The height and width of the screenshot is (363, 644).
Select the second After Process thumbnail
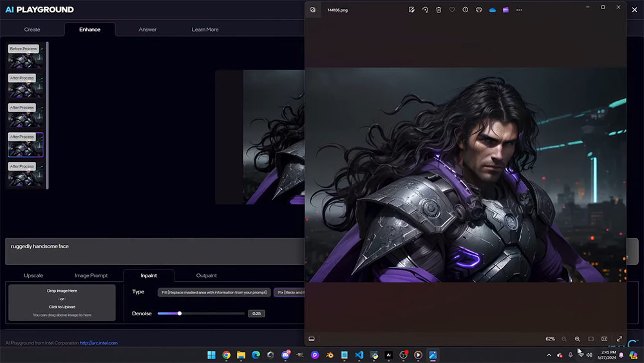26,115
